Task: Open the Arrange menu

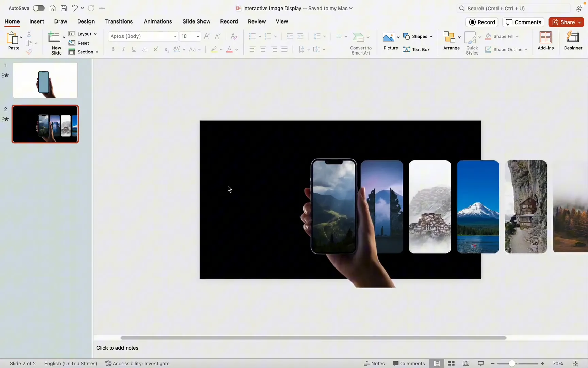Action: 452,41
